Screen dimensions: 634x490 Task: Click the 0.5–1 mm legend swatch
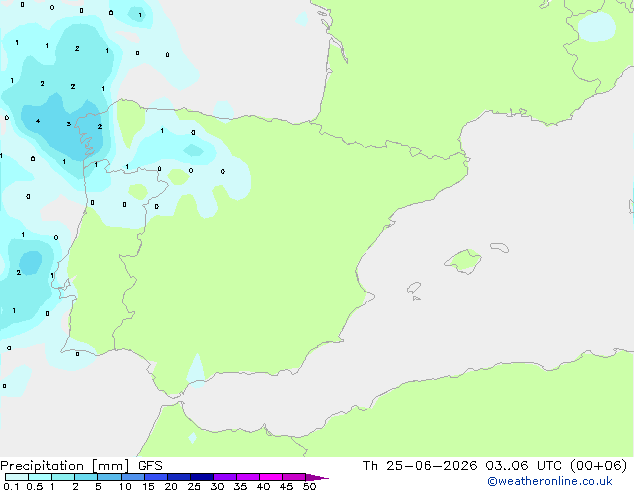click(40, 477)
